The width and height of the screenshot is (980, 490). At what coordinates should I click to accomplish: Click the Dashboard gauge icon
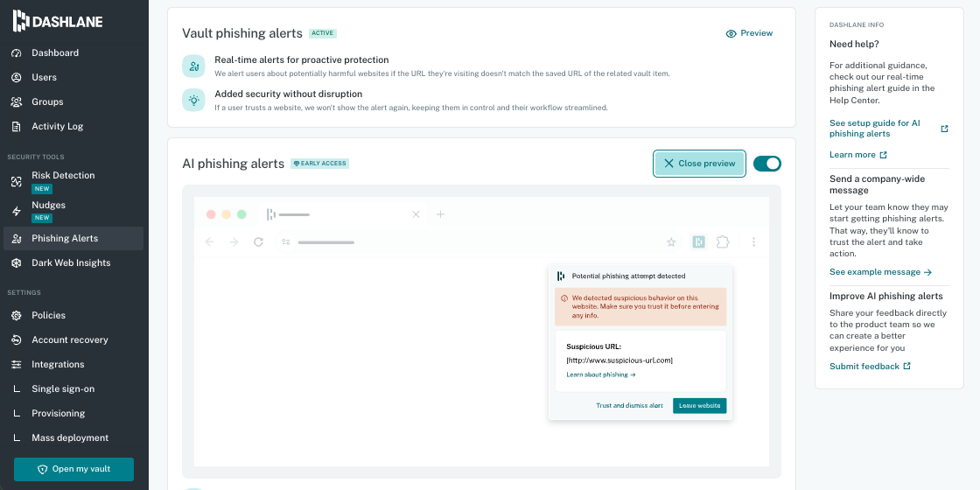tap(17, 53)
